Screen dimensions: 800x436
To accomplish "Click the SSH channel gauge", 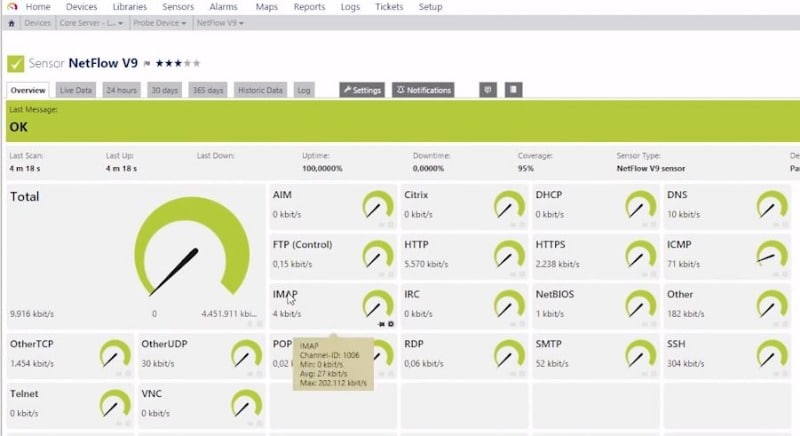I will click(x=772, y=354).
